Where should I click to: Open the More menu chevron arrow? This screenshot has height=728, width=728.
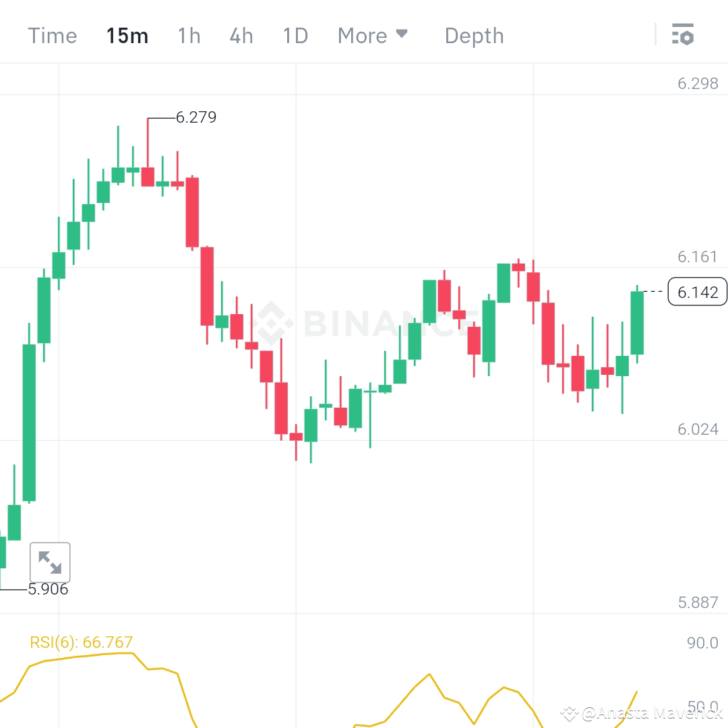(x=400, y=33)
